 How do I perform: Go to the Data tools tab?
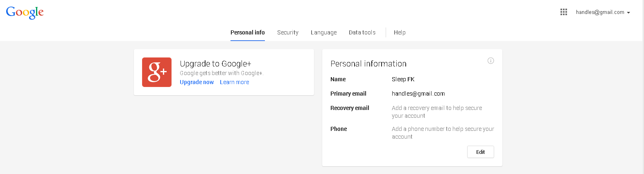pos(362,32)
